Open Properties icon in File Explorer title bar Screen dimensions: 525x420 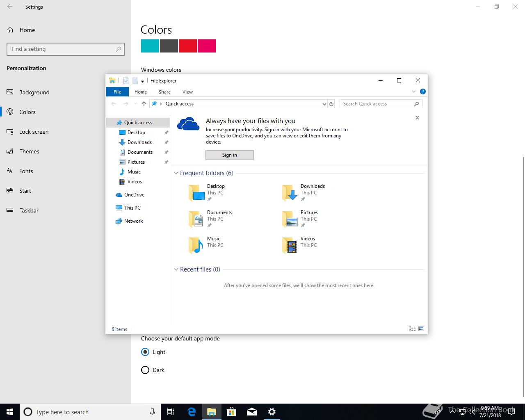[126, 81]
